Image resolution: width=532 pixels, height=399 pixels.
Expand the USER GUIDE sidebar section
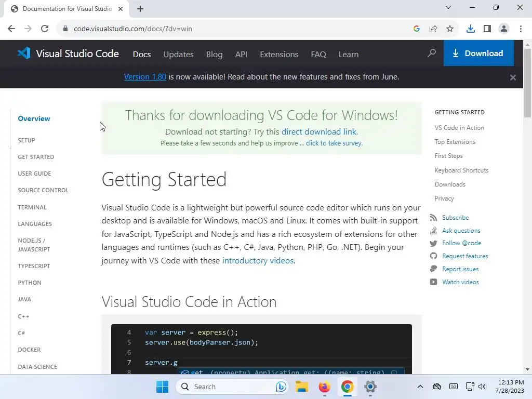(34, 174)
